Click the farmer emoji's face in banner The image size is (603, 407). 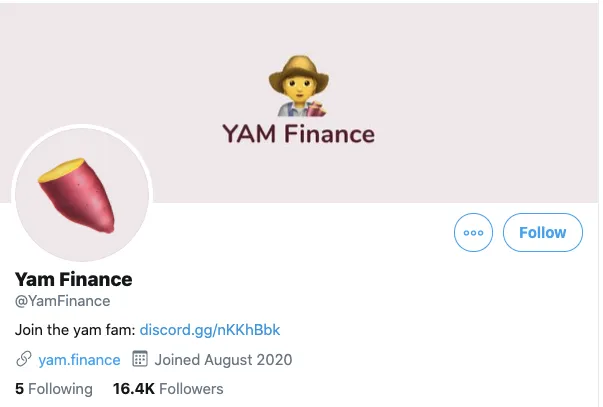coord(298,88)
